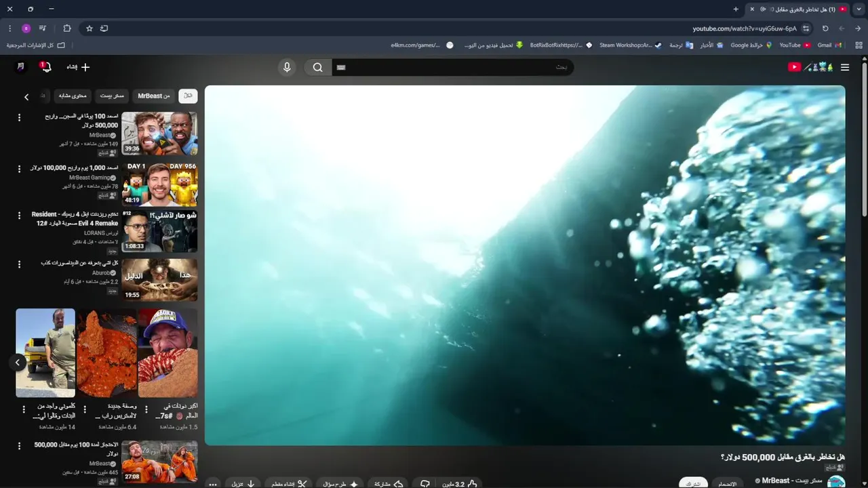Screen dimensions: 868x488
Task: Click inside the video player
Action: tap(525, 265)
